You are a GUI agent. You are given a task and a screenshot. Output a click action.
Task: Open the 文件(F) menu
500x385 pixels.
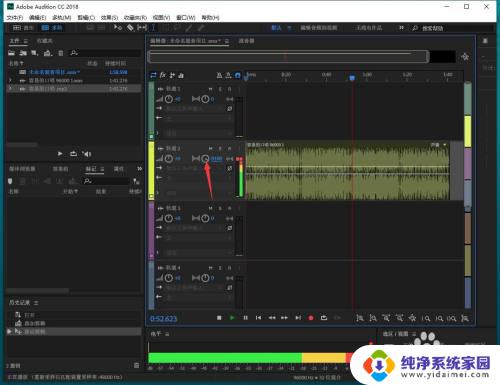point(15,17)
